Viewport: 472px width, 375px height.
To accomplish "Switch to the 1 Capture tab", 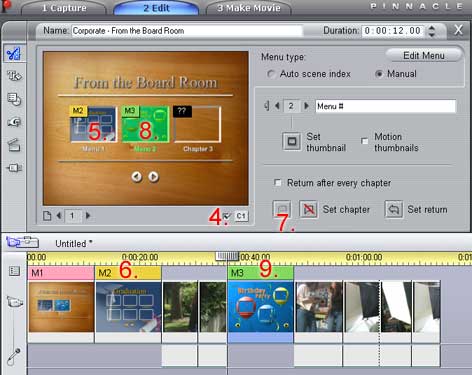I will click(64, 8).
